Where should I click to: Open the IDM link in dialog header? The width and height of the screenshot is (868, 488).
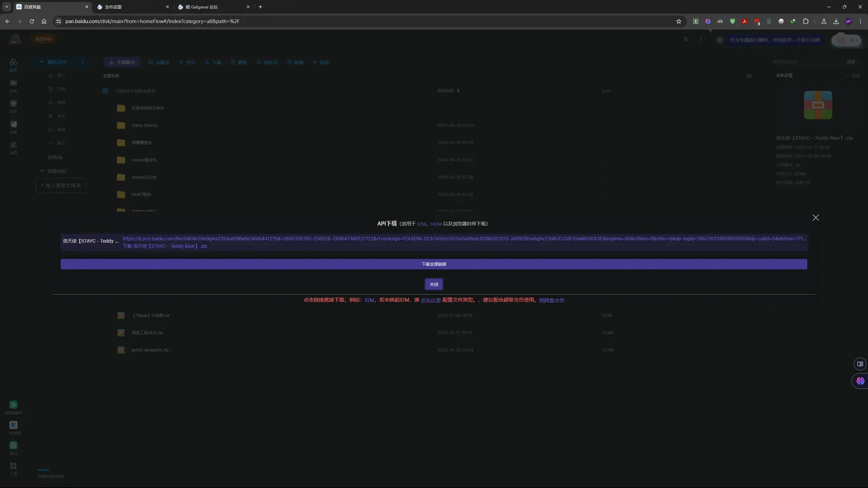[421, 224]
